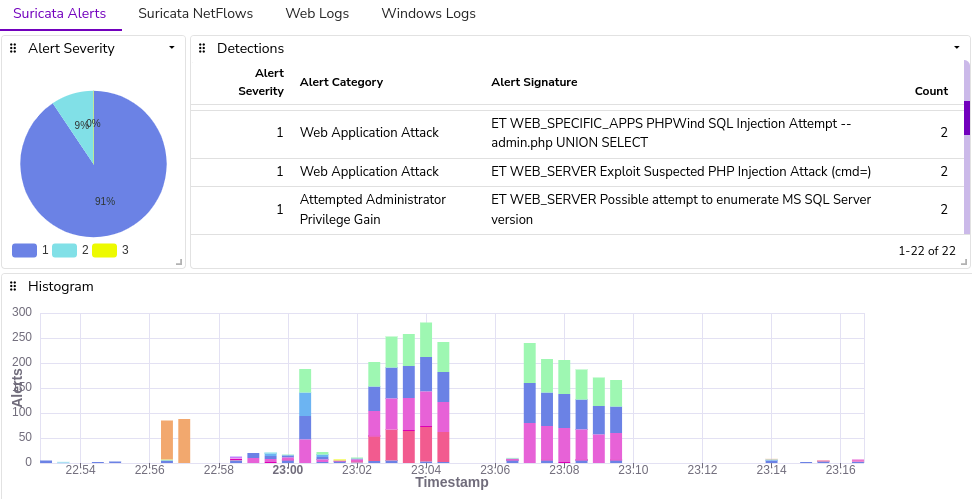Switch to the Suricata NetFlows tab
Screen dimensions: 972x499
click(x=196, y=14)
